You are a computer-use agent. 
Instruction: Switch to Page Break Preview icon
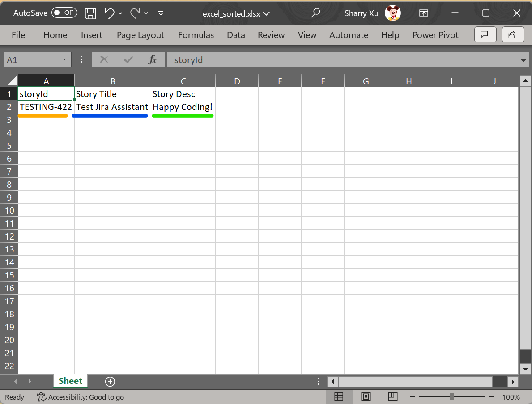tap(392, 396)
